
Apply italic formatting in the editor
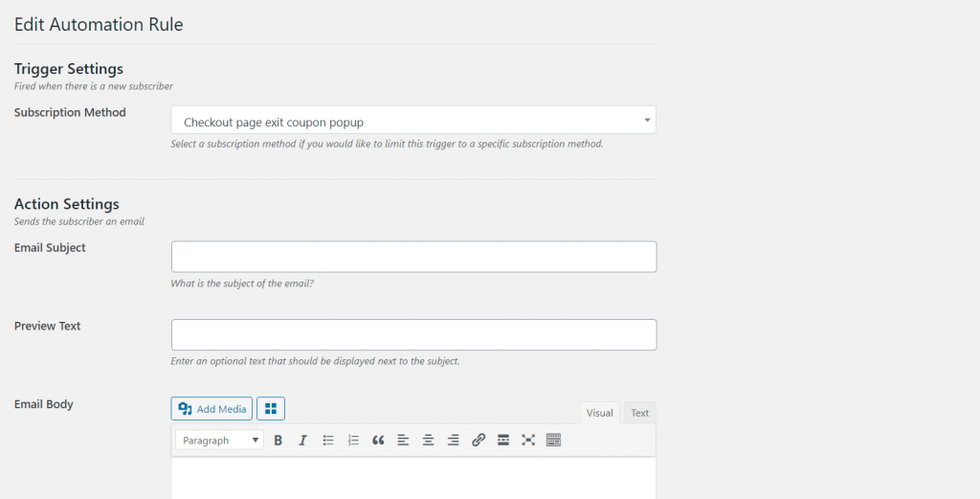[x=302, y=441]
